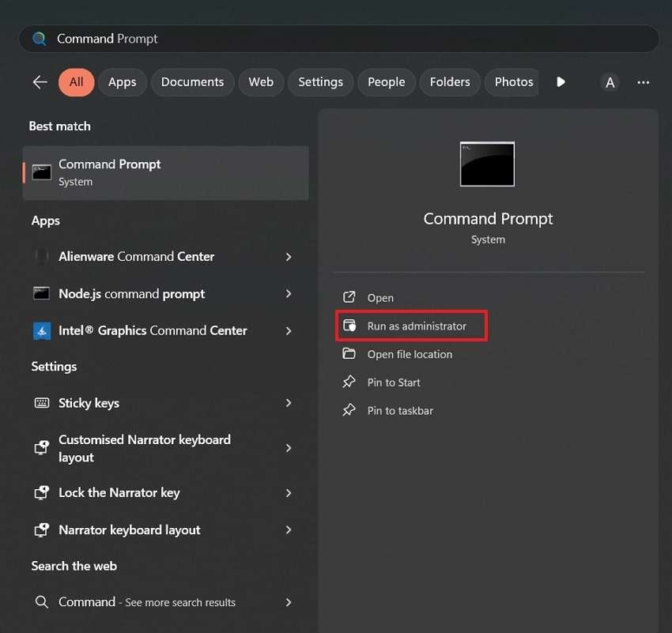672x633 pixels.
Task: Switch to the Settings filter tab
Action: coord(320,82)
